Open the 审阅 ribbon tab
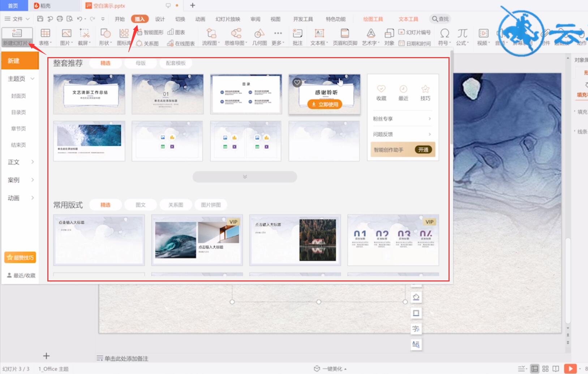The width and height of the screenshot is (588, 374). pos(255,19)
